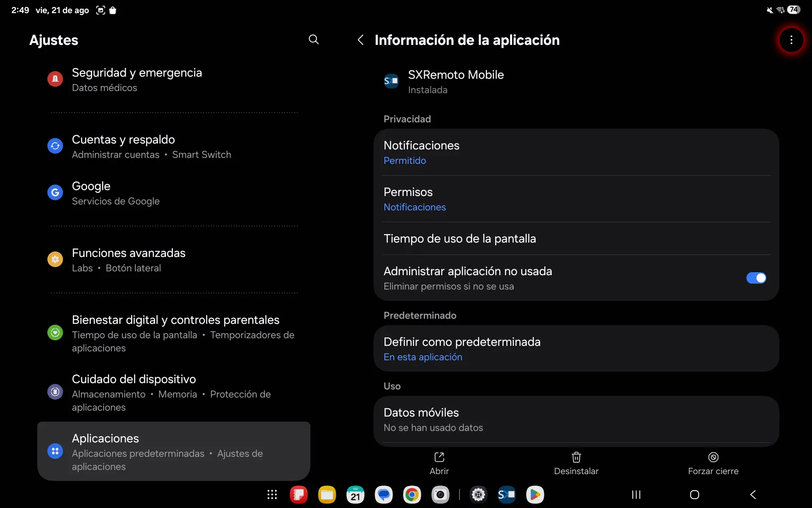Click the clock showing 2:49
The image size is (812, 508).
pyautogui.click(x=20, y=10)
